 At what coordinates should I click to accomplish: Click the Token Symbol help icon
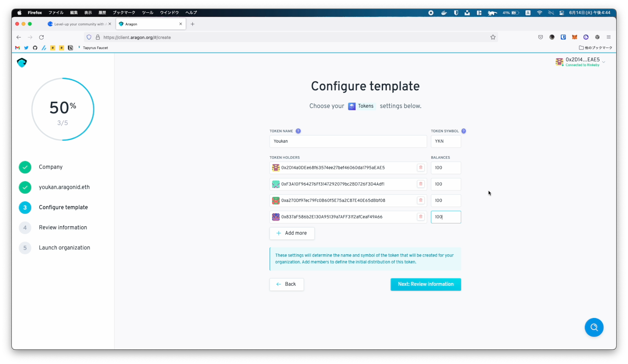[x=463, y=131]
